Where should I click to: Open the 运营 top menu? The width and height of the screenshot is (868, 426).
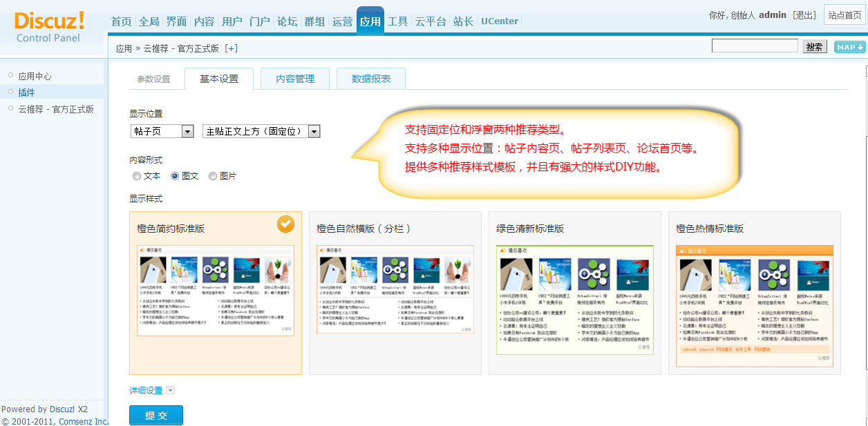coord(342,21)
